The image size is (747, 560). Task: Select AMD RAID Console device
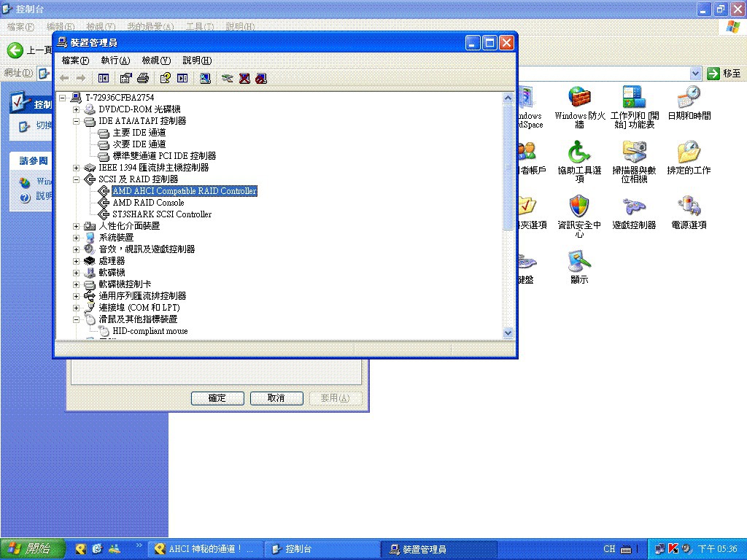click(148, 203)
